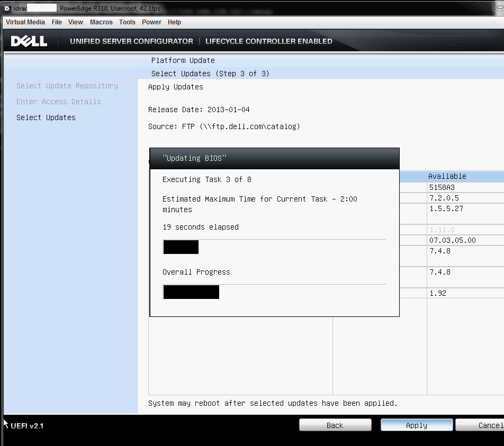
Task: Click available version 07.03.05.00
Action: [453, 240]
